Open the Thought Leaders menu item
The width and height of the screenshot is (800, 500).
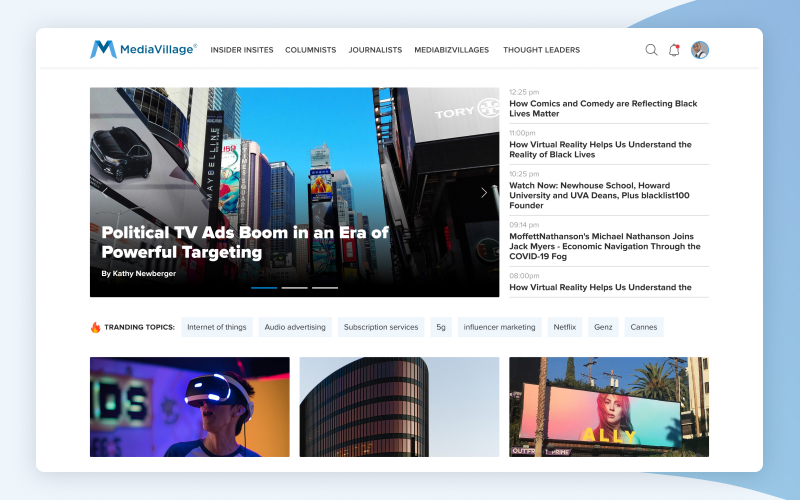[541, 50]
